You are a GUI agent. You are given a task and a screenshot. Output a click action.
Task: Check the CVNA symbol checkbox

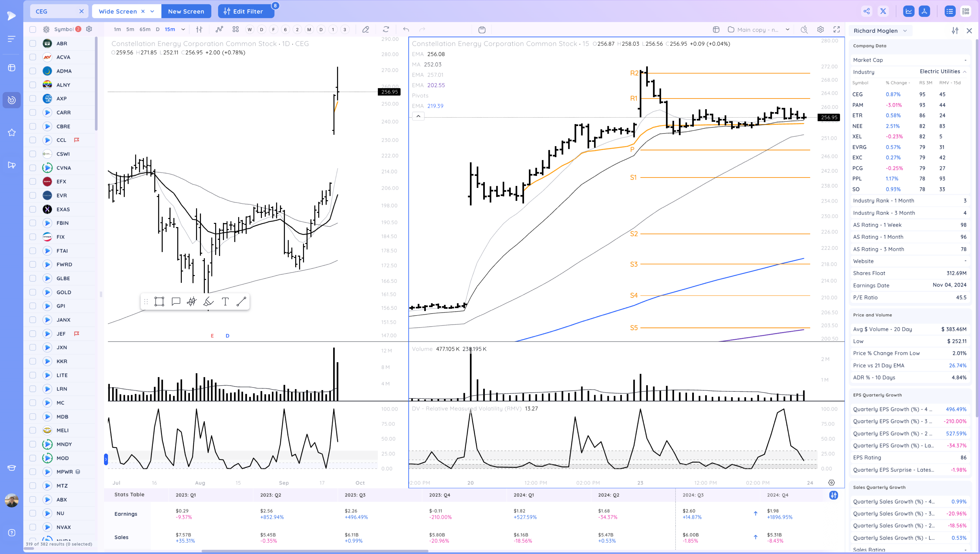point(33,168)
